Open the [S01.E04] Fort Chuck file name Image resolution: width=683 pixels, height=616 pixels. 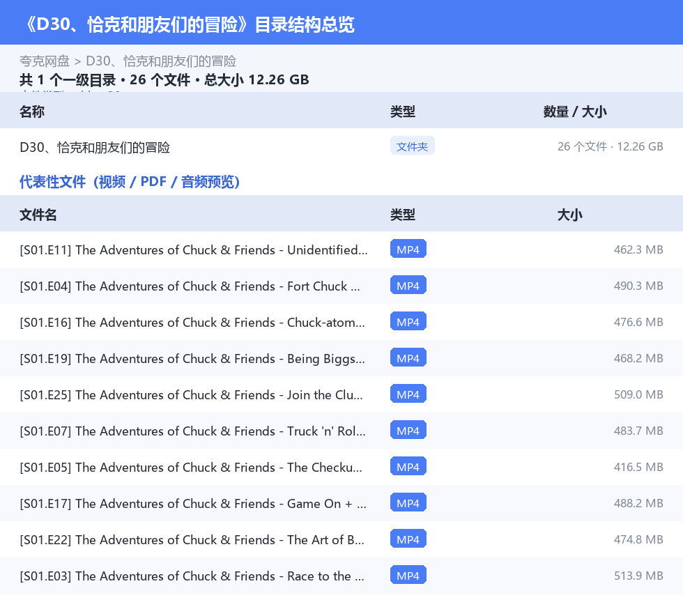click(x=190, y=286)
